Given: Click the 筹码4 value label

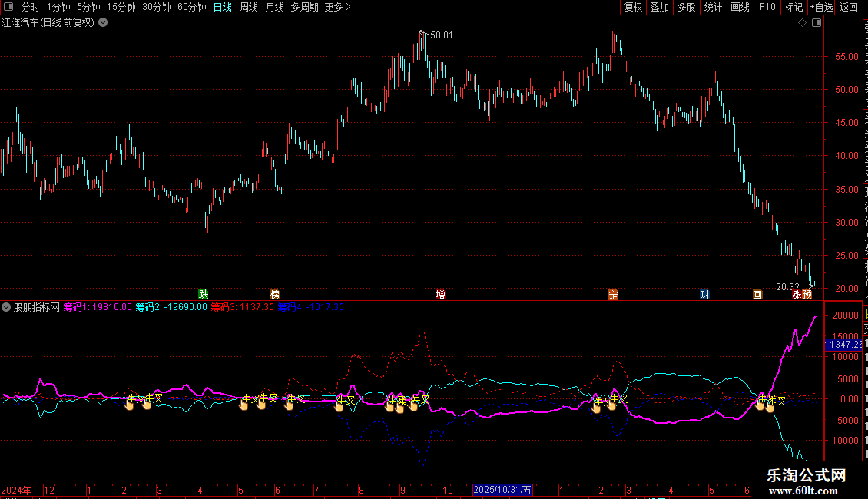Looking at the screenshot, I should [x=310, y=307].
